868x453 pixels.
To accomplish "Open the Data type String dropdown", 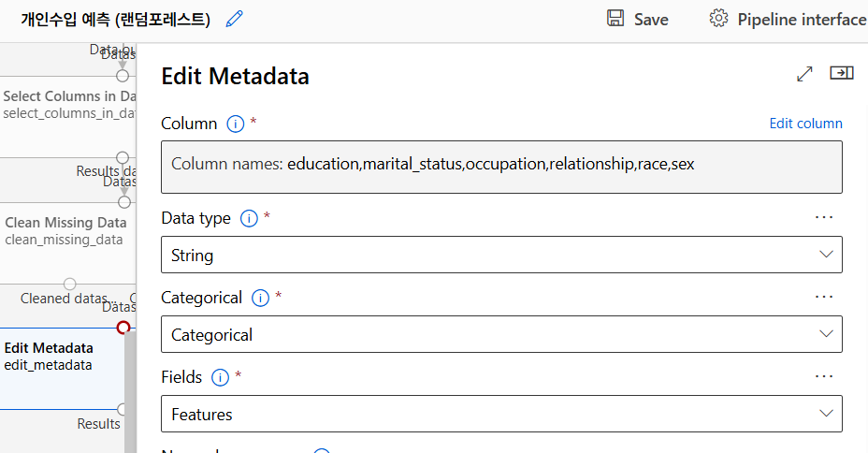I will coord(501,255).
